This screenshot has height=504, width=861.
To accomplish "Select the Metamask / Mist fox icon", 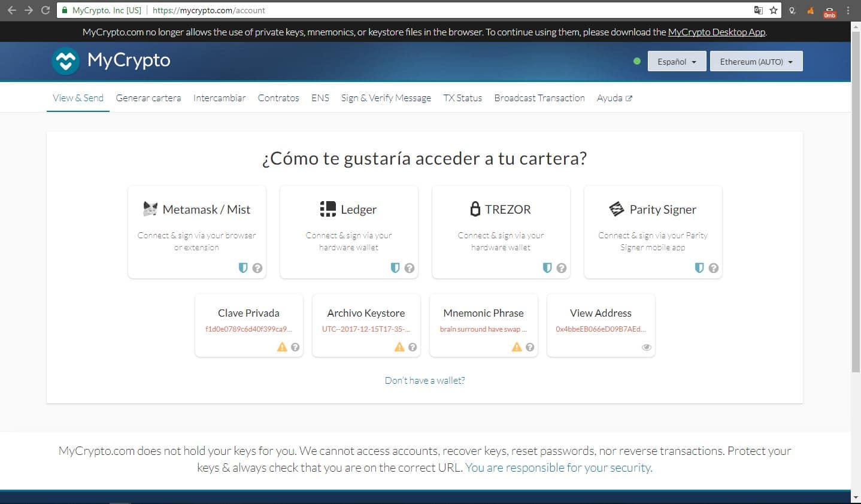I will 150,208.
